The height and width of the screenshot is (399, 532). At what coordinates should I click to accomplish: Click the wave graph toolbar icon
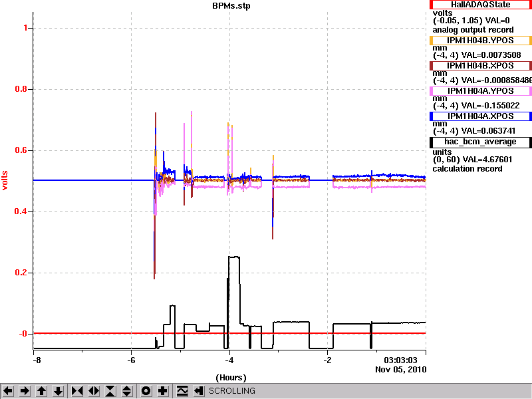tap(182, 391)
